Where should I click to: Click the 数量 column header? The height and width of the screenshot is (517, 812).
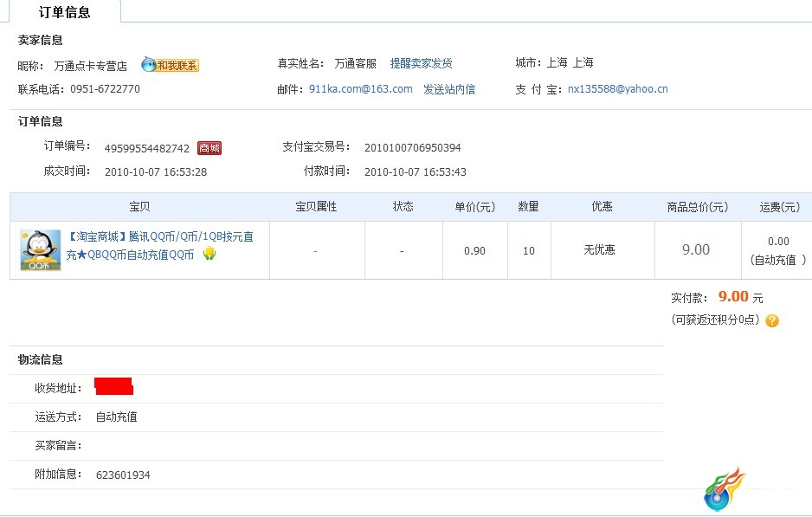(x=529, y=207)
